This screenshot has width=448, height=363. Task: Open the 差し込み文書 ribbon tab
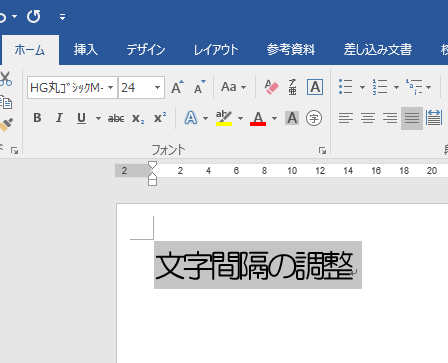(x=378, y=50)
